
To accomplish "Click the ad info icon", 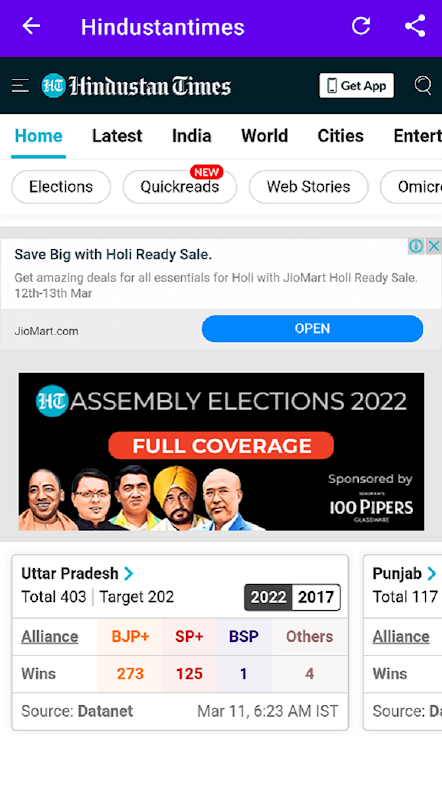I will click(416, 246).
